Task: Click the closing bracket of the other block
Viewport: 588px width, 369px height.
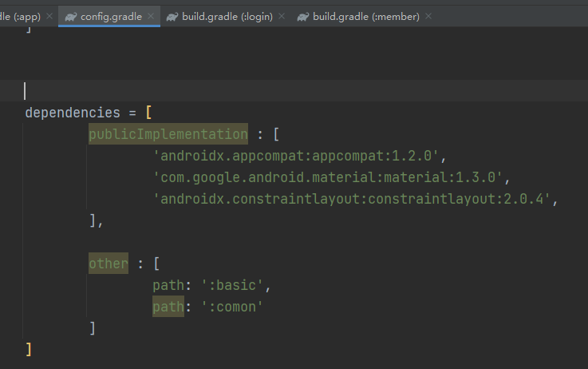Action: point(93,328)
